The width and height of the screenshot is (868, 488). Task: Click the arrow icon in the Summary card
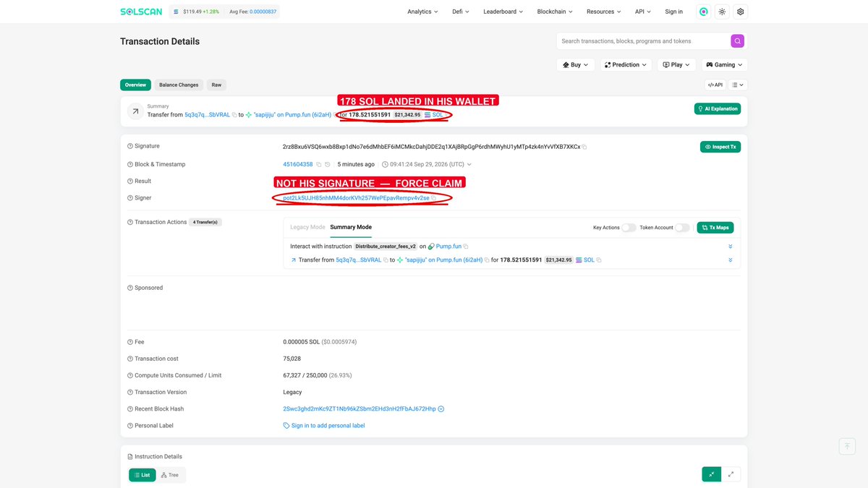[x=135, y=111]
